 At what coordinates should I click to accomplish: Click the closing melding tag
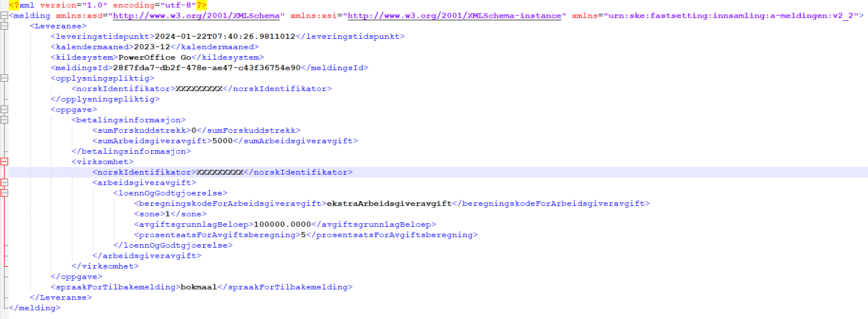[34, 308]
